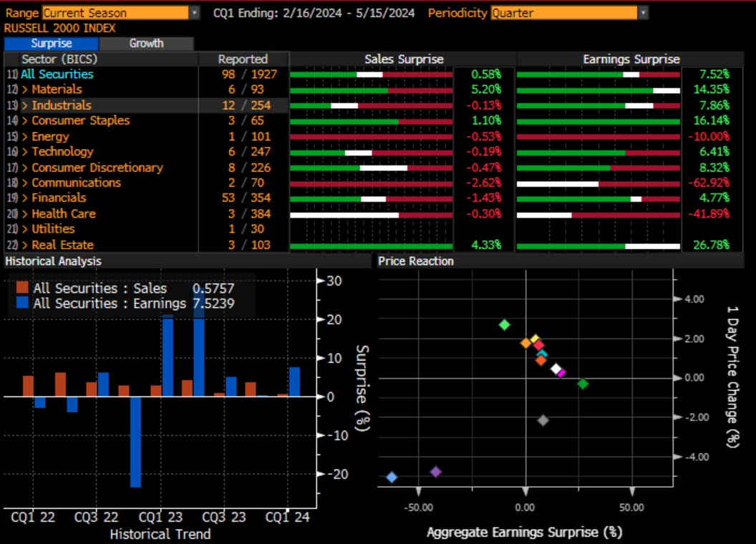The height and width of the screenshot is (544, 756).
Task: Open the Periodicity dropdown arrow
Action: pos(643,13)
